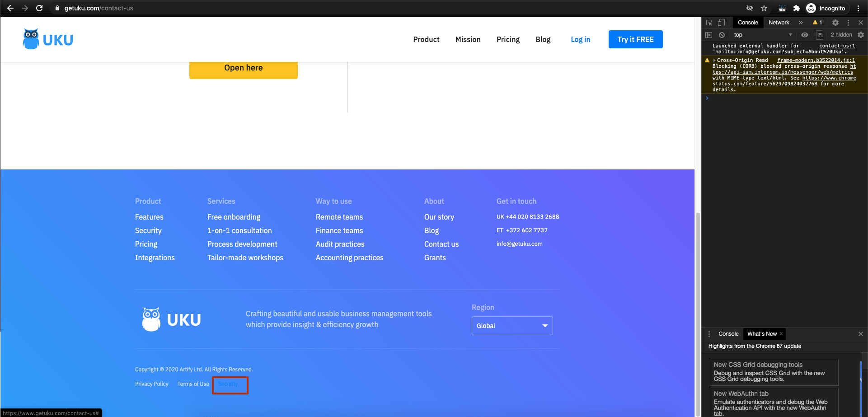868x417 pixels.
Task: Show the console sidebar
Action: tap(709, 35)
